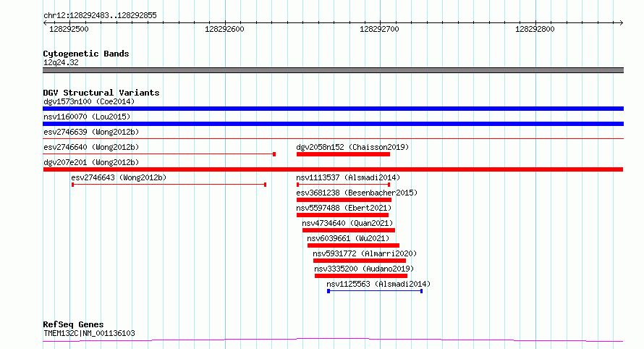Click the RefSeq Genes track title
644x349 pixels.
click(73, 324)
